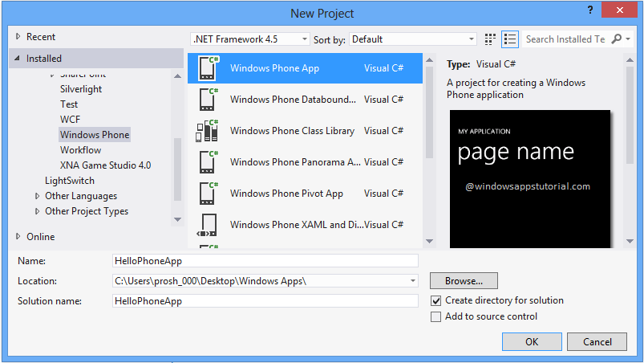The height and width of the screenshot is (363, 644).
Task: Select Silverlight in the template tree
Action: click(x=81, y=89)
